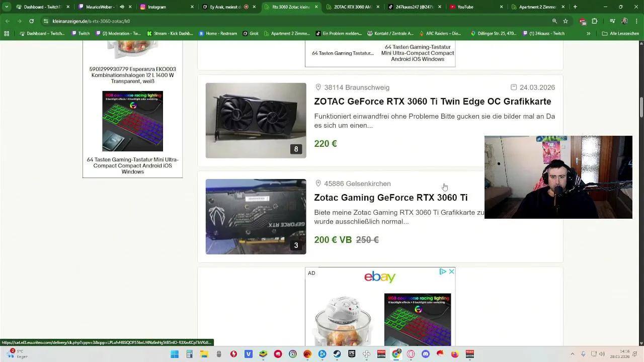The image size is (644, 362).
Task: Open the Grok bookmark
Action: point(251,34)
